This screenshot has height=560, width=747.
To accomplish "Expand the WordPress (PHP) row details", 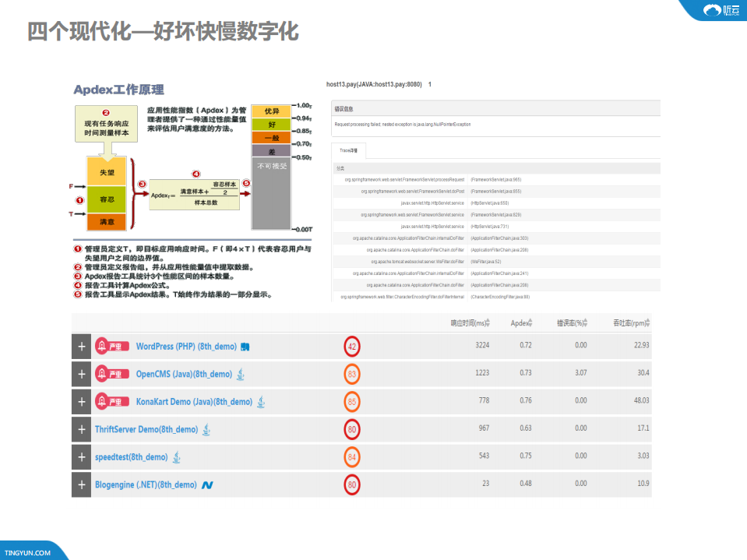I will pyautogui.click(x=81, y=346).
